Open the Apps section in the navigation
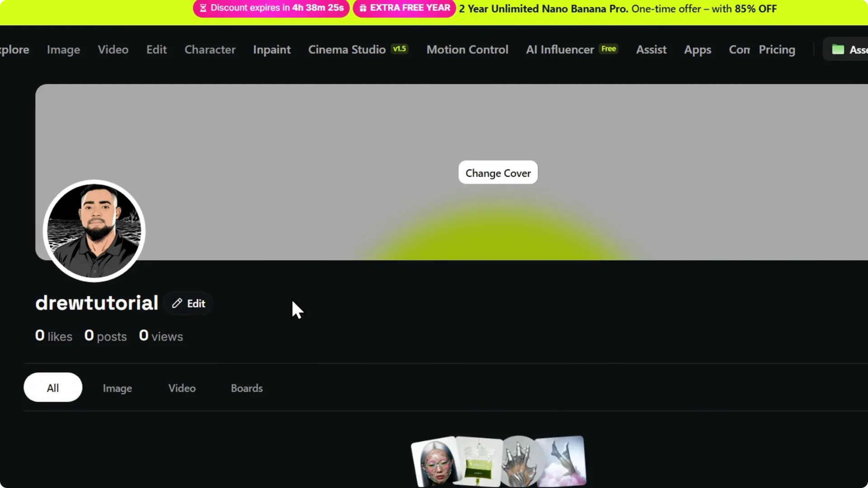Image resolution: width=868 pixels, height=488 pixels. coord(698,50)
